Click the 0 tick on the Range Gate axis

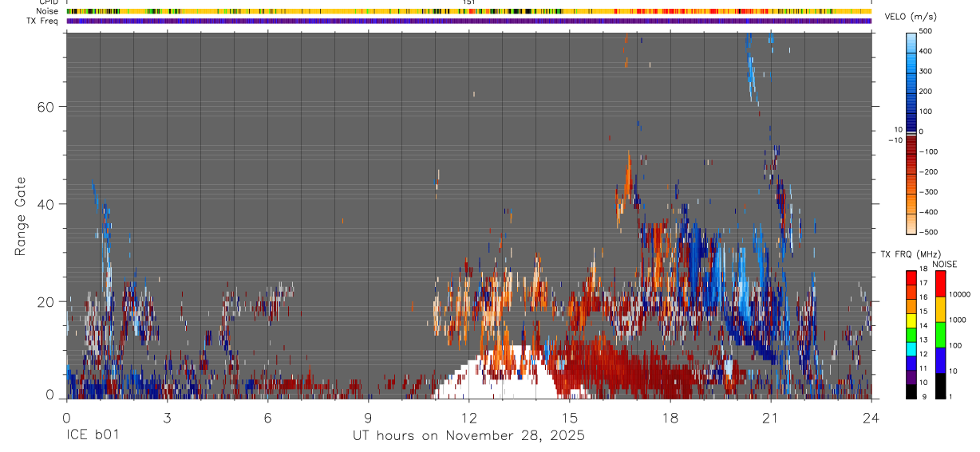[x=51, y=395]
